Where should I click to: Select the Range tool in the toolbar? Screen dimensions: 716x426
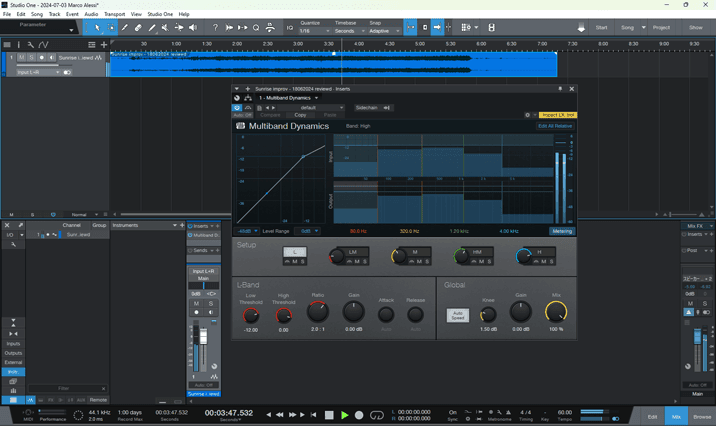(x=111, y=27)
